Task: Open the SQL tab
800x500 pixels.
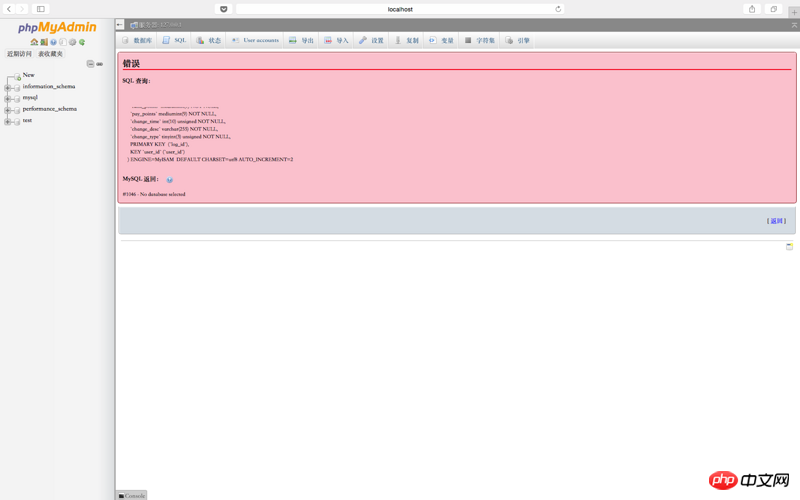Action: 174,40
